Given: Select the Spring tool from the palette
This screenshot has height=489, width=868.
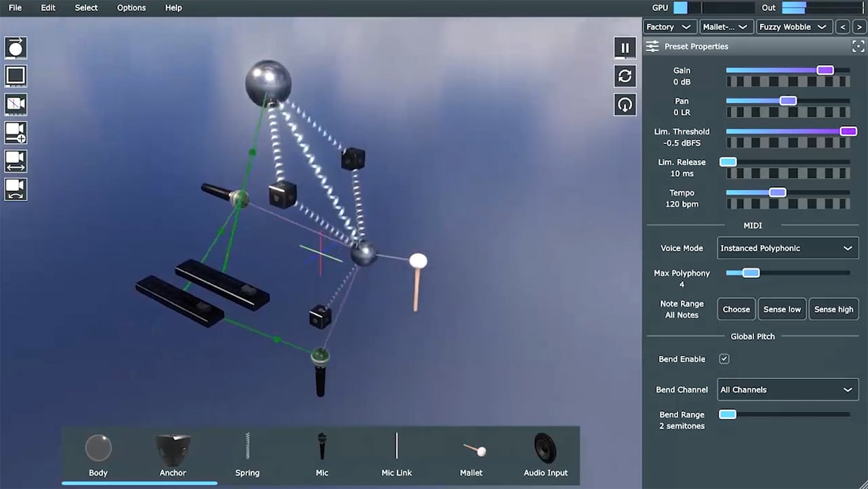Looking at the screenshot, I should point(247,452).
